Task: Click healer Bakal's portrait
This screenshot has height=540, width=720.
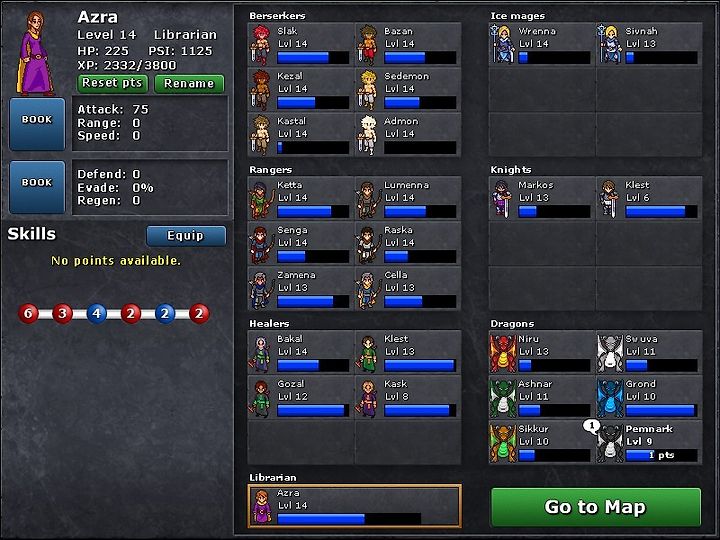Action: [260, 354]
